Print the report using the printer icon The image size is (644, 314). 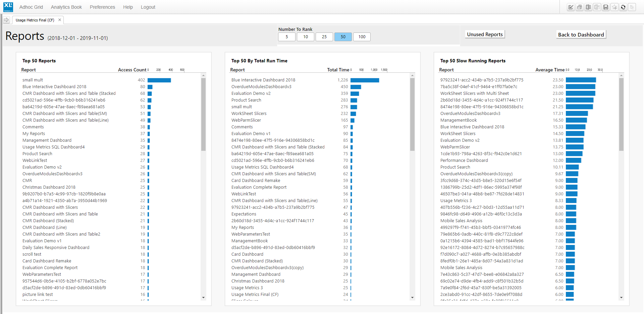pyautogui.click(x=580, y=7)
